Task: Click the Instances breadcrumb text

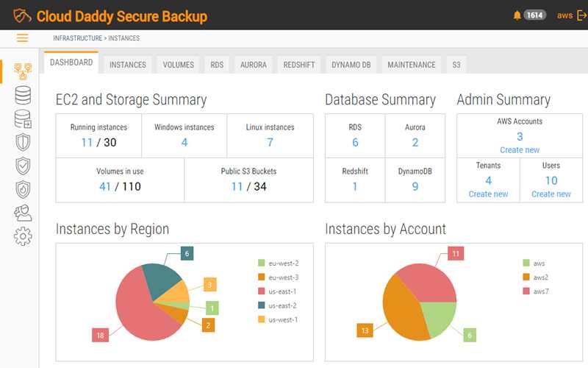Action: [x=124, y=38]
